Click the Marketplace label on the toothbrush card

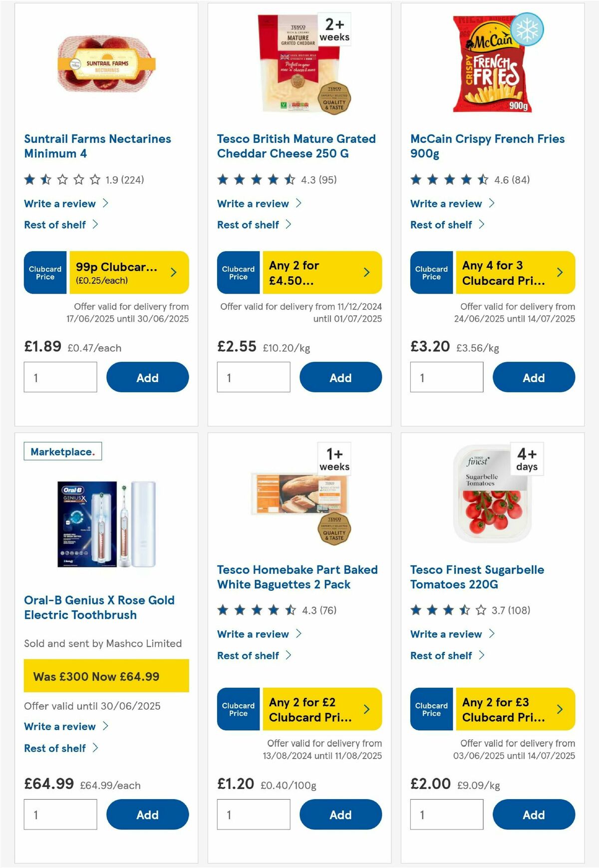click(63, 451)
